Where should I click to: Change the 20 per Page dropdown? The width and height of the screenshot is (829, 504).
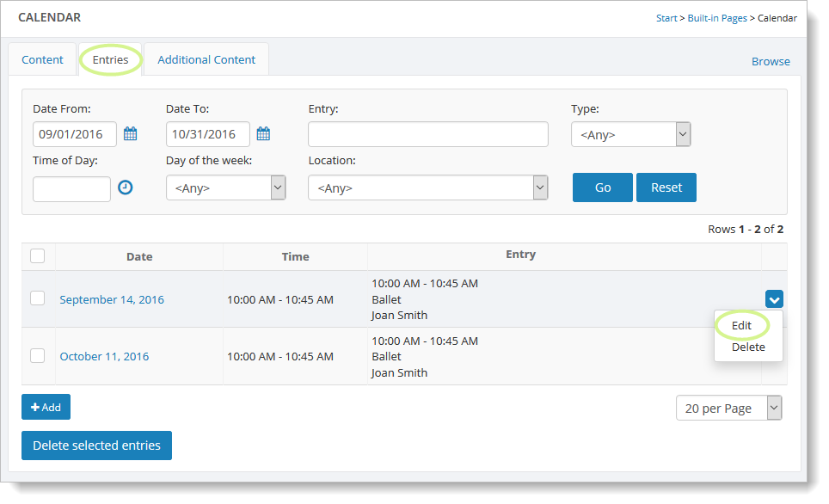(x=728, y=409)
